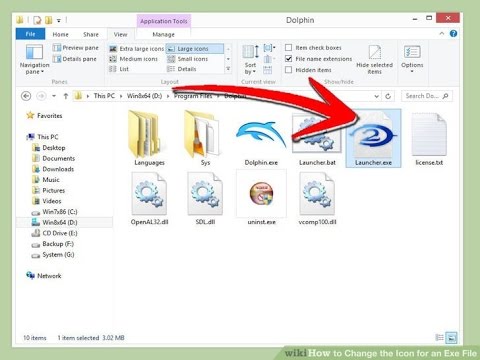Open the Help question mark
This screenshot has height=360, width=480.
click(453, 33)
